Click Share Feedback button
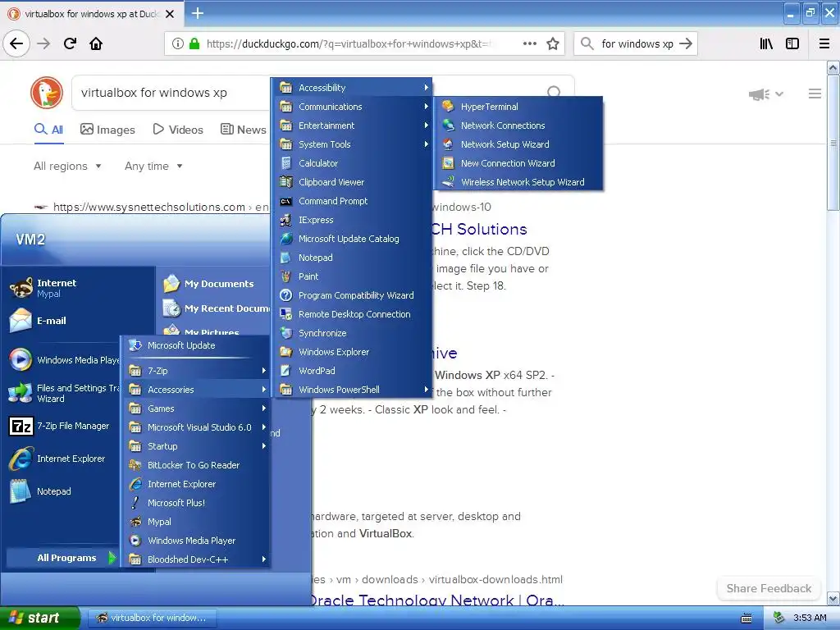The width and height of the screenshot is (840, 630). tap(769, 588)
